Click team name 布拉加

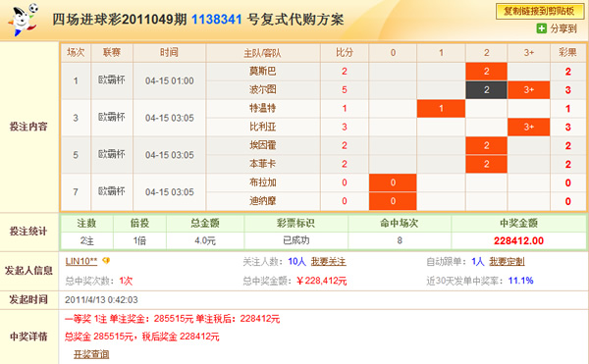click(262, 182)
